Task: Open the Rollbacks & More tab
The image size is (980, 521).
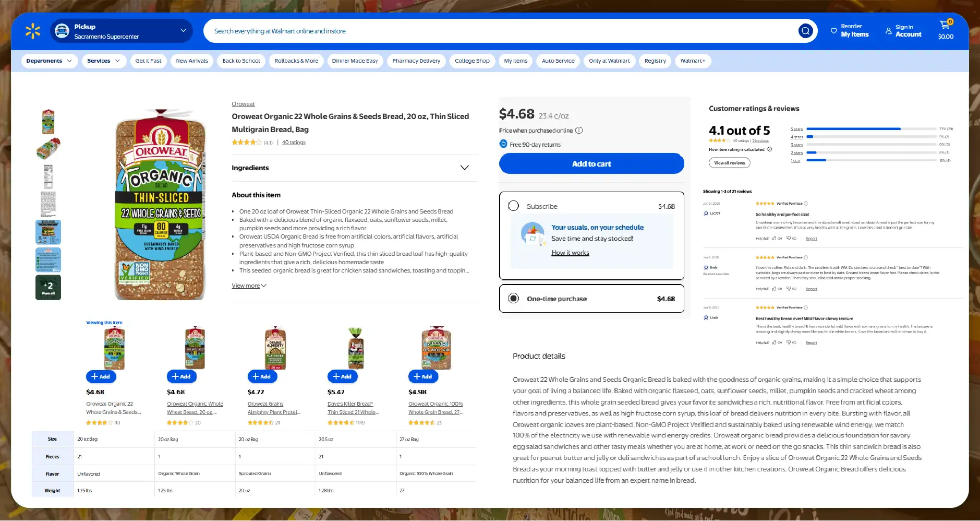Action: 296,61
